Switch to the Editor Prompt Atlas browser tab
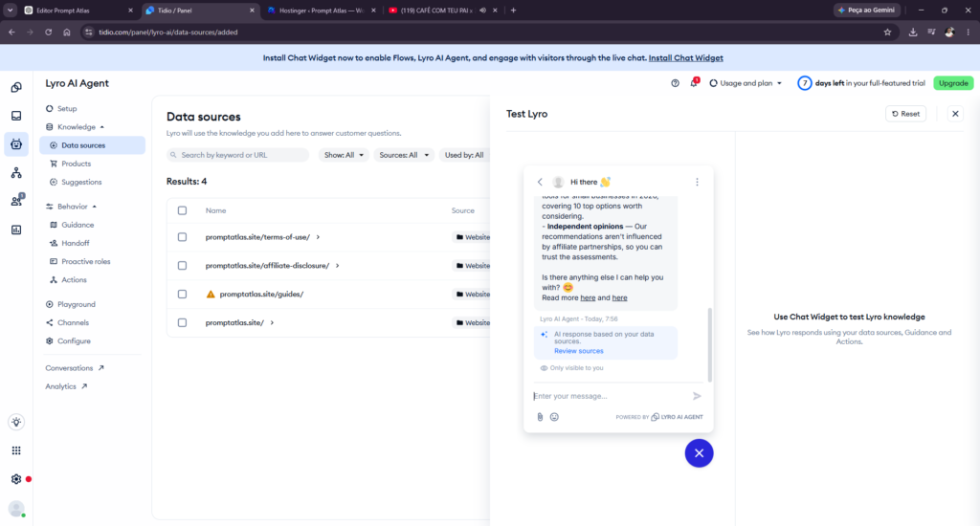980x526 pixels. 78,11
